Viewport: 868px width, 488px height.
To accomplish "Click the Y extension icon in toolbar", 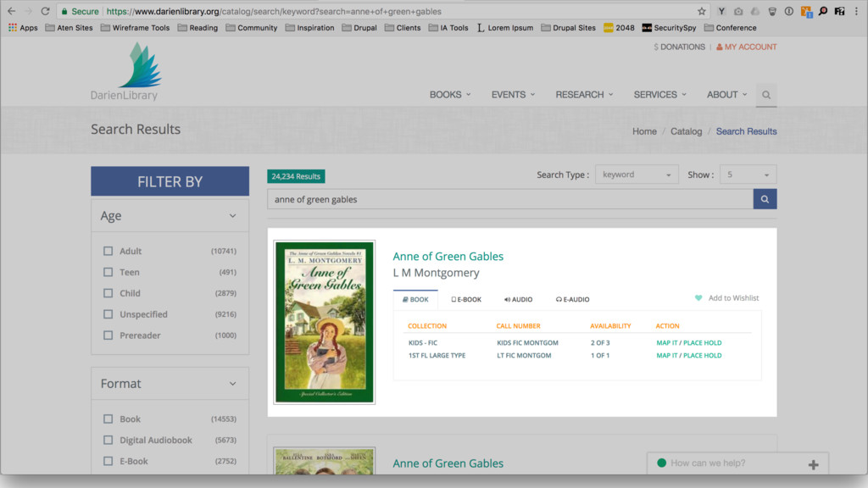I will [721, 11].
